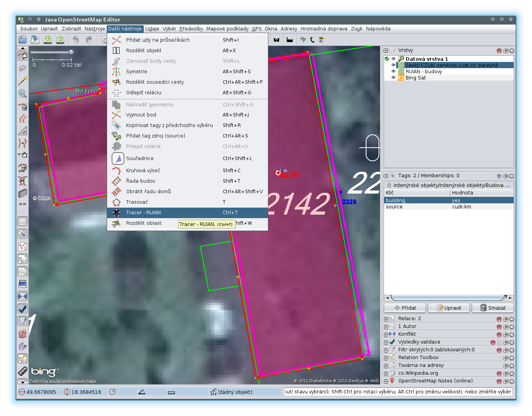Choose Kruhová výseč menu entry

[x=187, y=170]
